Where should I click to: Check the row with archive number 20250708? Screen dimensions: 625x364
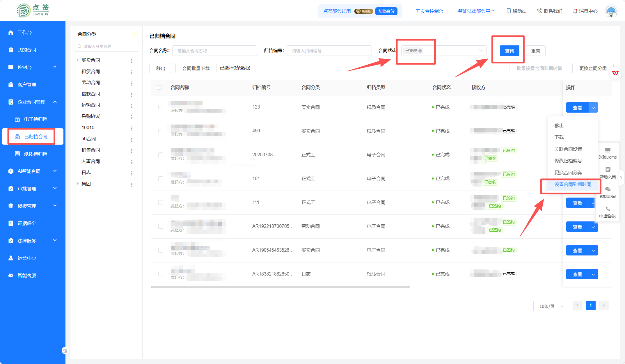[161, 155]
